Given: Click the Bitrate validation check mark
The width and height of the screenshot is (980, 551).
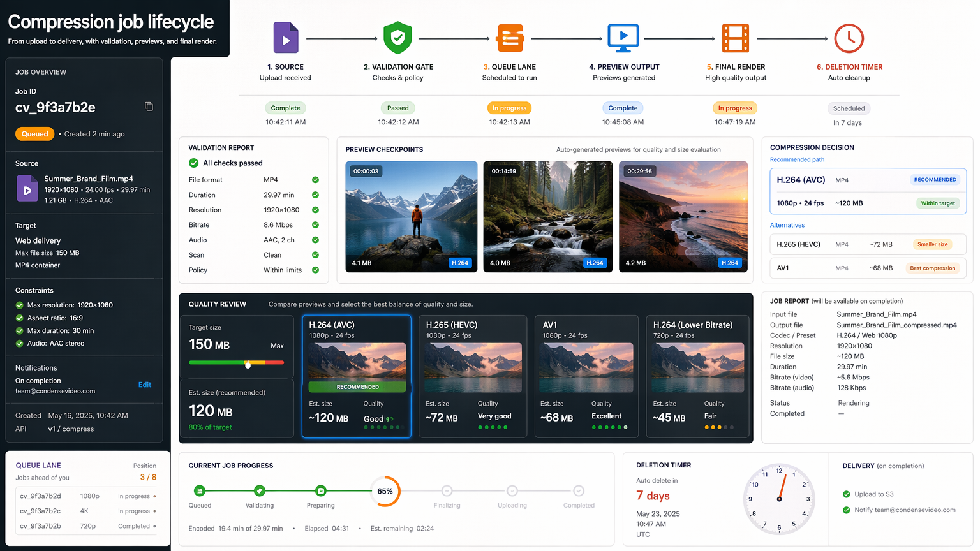Looking at the screenshot, I should pyautogui.click(x=315, y=225).
